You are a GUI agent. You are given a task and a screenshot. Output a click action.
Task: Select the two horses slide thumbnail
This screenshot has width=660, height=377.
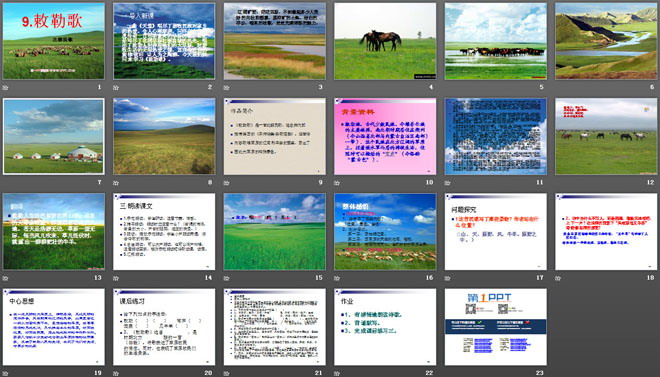pos(385,41)
